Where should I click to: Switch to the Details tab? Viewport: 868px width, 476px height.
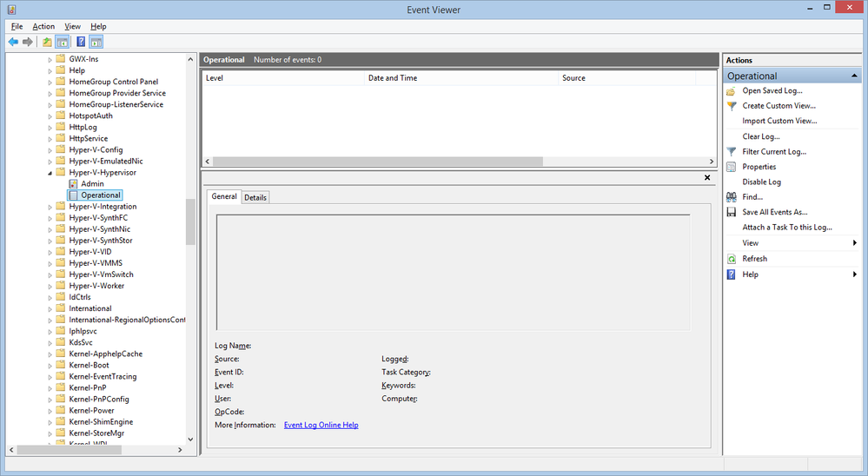[255, 197]
